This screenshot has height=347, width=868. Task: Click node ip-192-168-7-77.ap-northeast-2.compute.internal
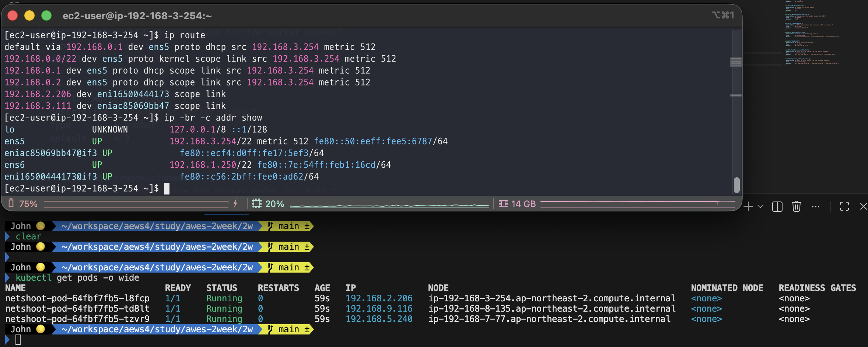tap(549, 319)
